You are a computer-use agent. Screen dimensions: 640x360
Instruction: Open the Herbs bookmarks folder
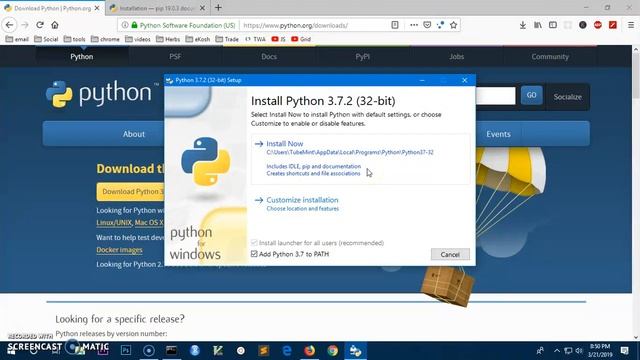(x=168, y=39)
